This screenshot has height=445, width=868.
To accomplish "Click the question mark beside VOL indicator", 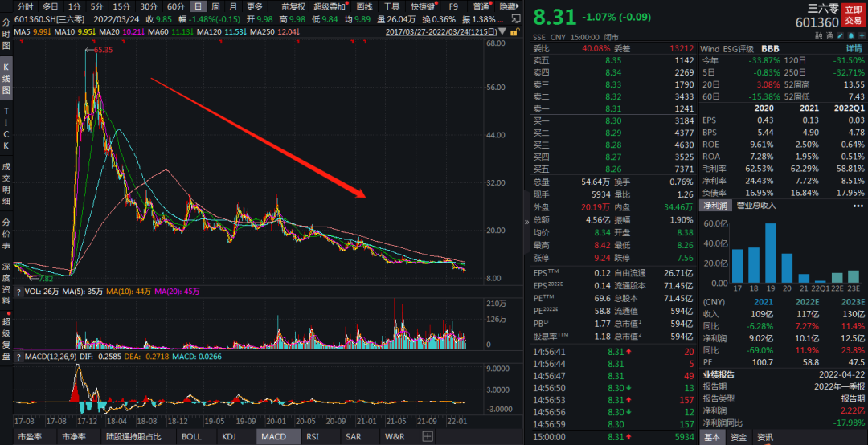I will [18, 291].
